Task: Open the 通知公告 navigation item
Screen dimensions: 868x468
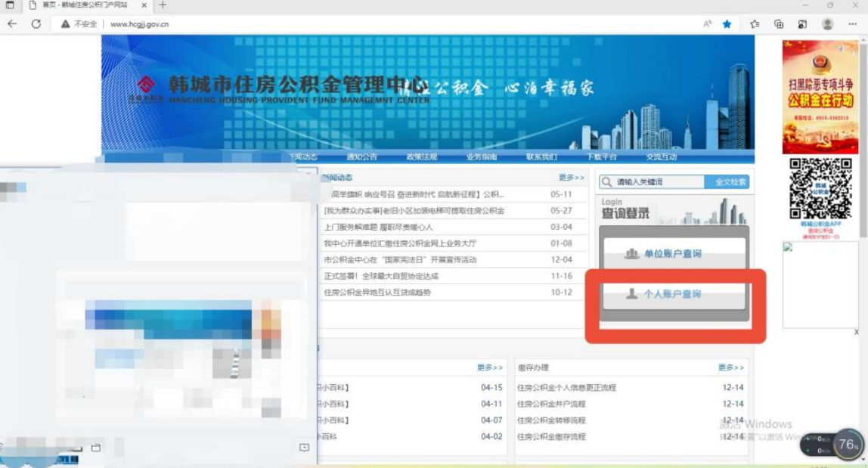Action: (x=361, y=157)
